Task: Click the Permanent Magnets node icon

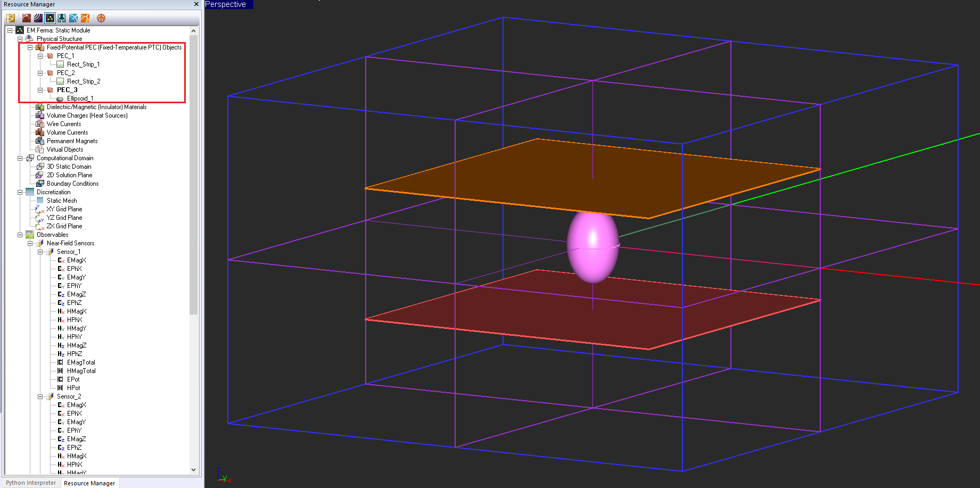Action: 40,141
